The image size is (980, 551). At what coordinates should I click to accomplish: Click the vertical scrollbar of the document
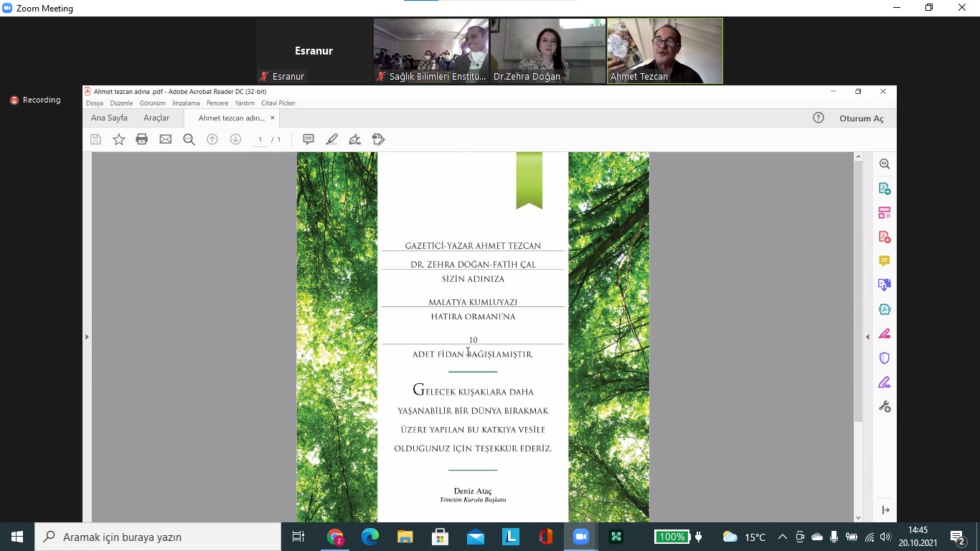858,287
